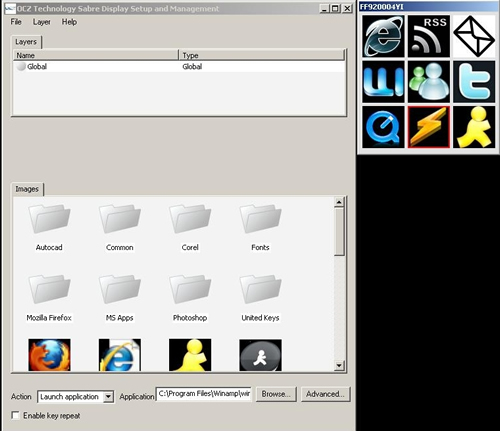Click the Application path input field
The width and height of the screenshot is (500, 431).
point(204,394)
